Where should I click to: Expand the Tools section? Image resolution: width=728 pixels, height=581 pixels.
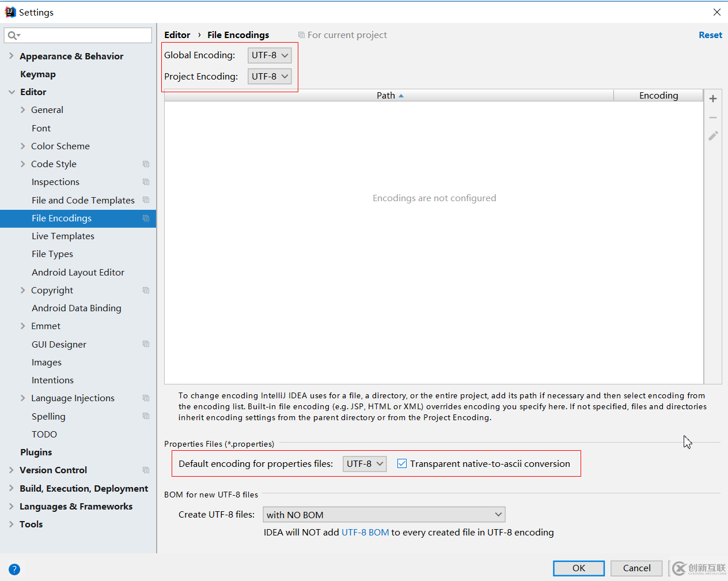pos(12,525)
